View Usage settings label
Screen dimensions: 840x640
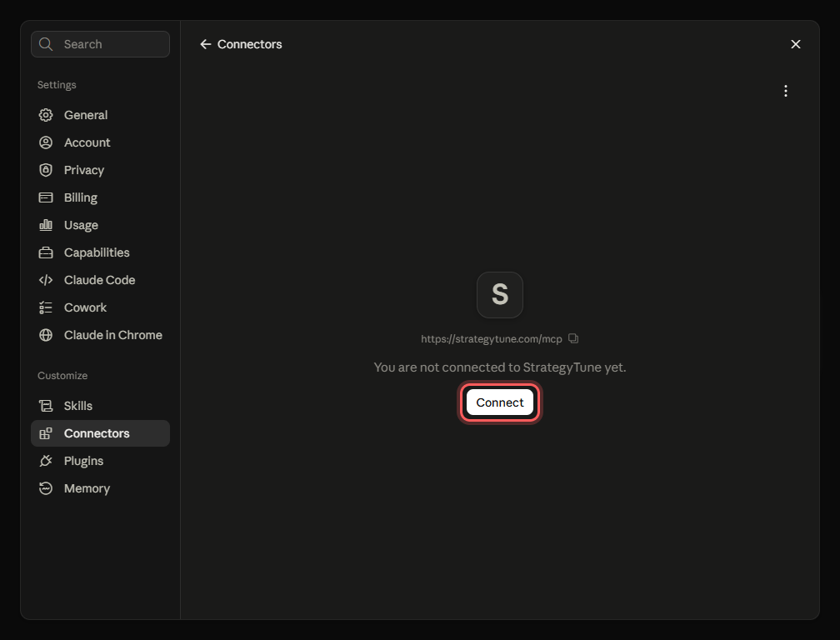(81, 225)
